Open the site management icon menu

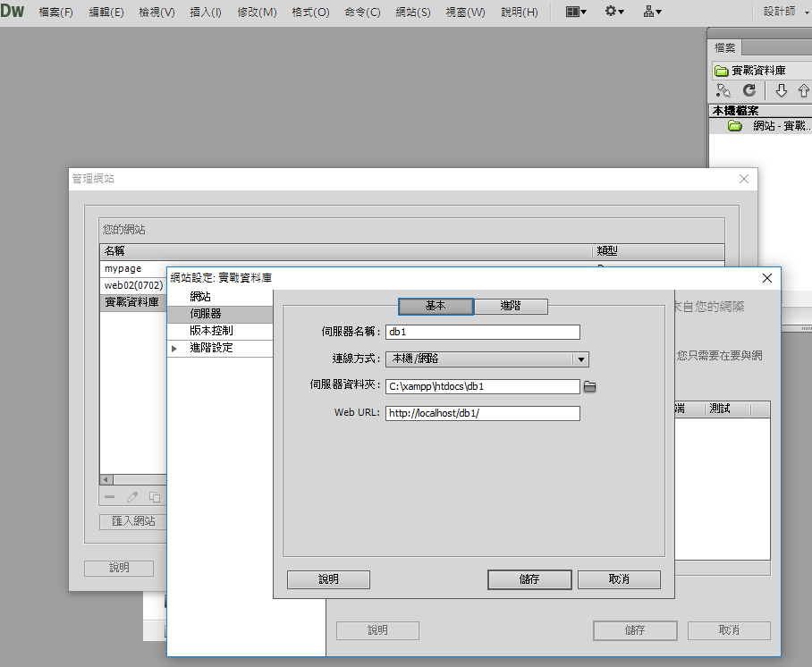coord(652,13)
